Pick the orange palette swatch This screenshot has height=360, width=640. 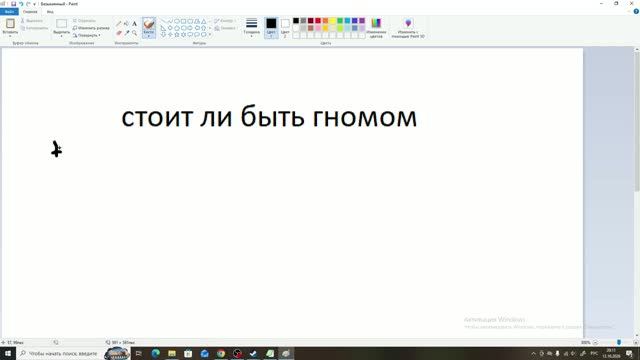[325, 20]
